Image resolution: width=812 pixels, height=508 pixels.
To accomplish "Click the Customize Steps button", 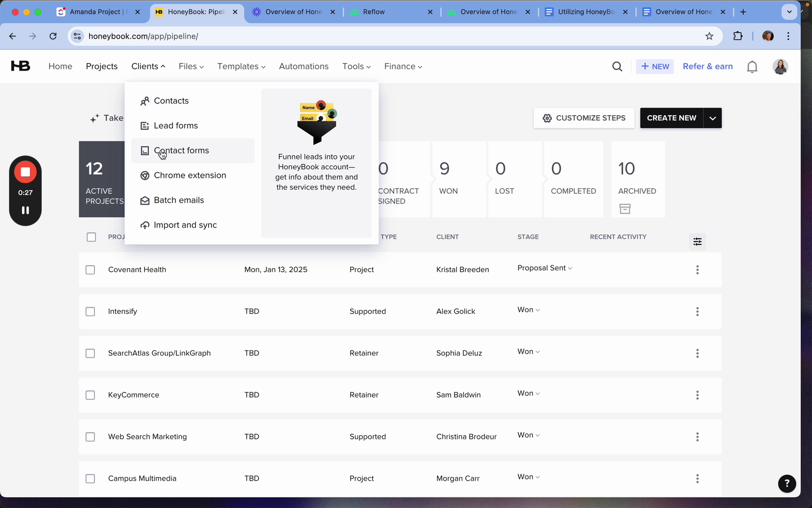I will point(584,118).
